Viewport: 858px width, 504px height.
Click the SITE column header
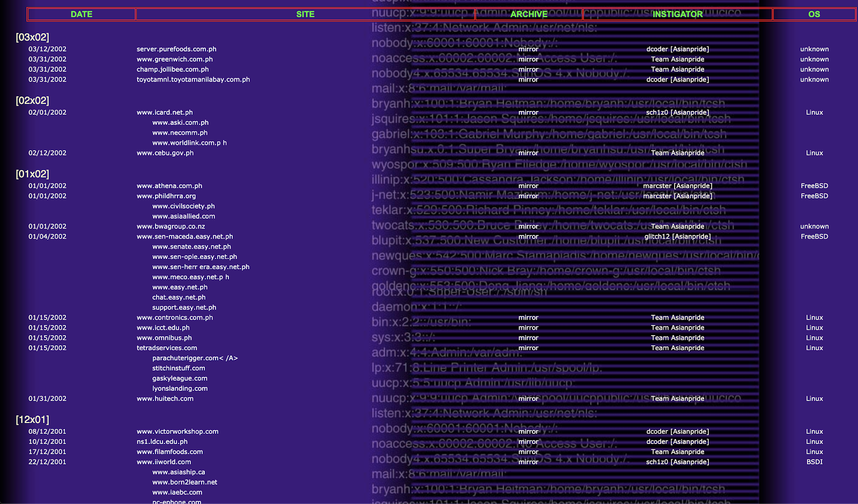coord(306,14)
